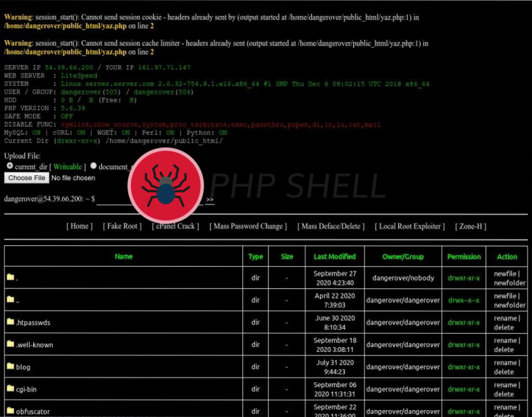Click delete for the cgi-bin folder
This screenshot has width=532, height=417.
(x=504, y=394)
